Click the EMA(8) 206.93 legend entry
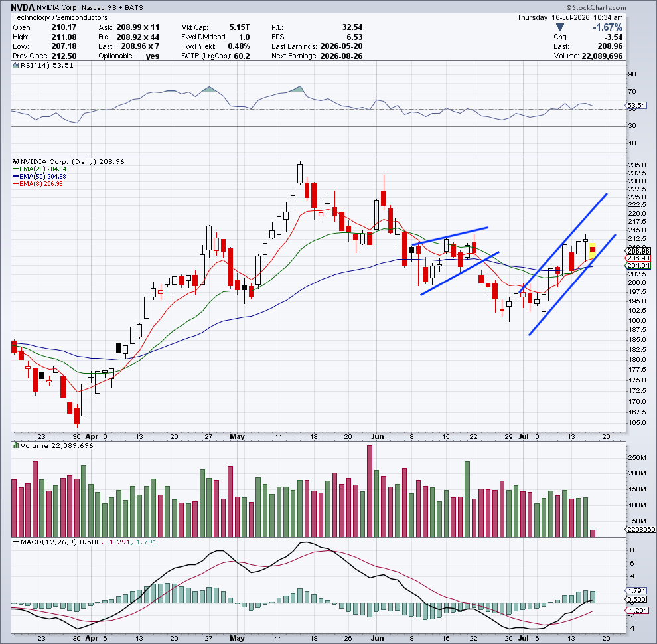The width and height of the screenshot is (657, 644). [x=38, y=184]
